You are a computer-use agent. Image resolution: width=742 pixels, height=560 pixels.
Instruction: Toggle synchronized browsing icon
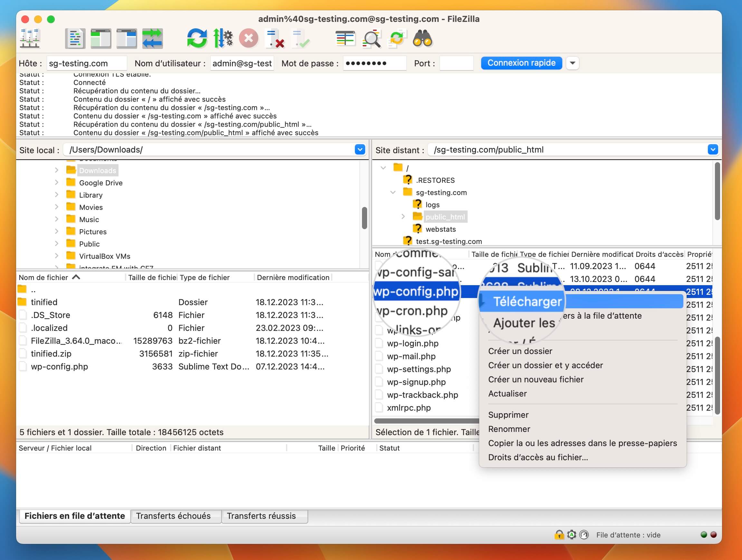[x=397, y=39]
